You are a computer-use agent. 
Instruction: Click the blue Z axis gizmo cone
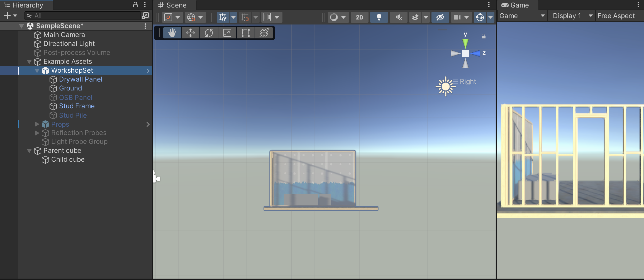click(475, 53)
